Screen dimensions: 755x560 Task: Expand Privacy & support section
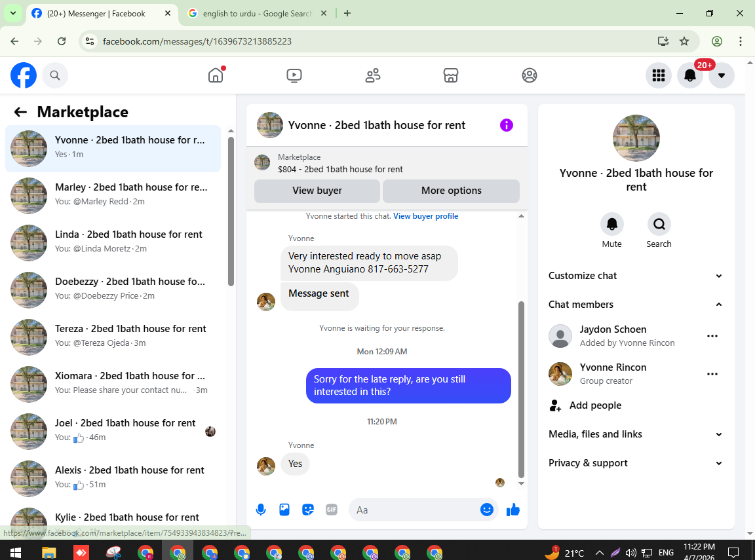coord(636,463)
